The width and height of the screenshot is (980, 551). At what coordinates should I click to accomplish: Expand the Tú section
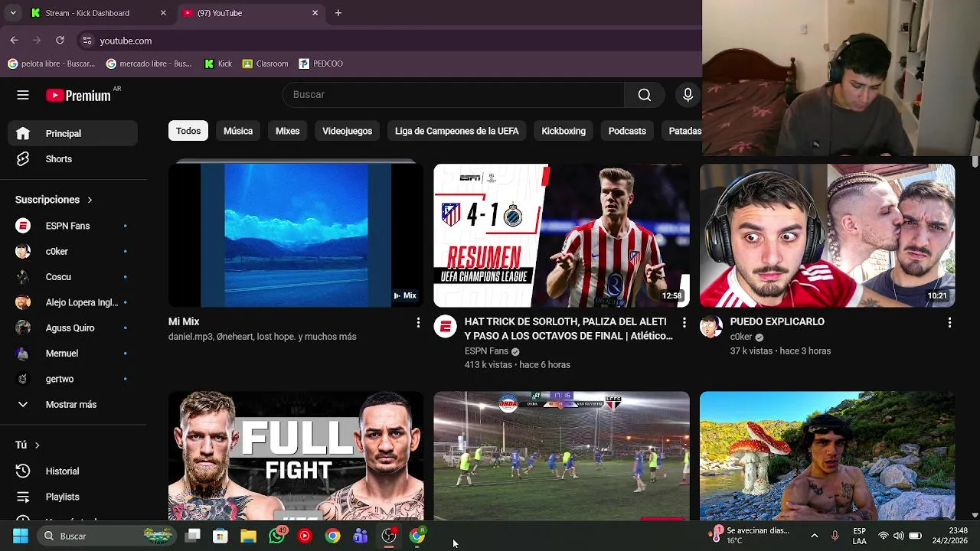(x=28, y=445)
